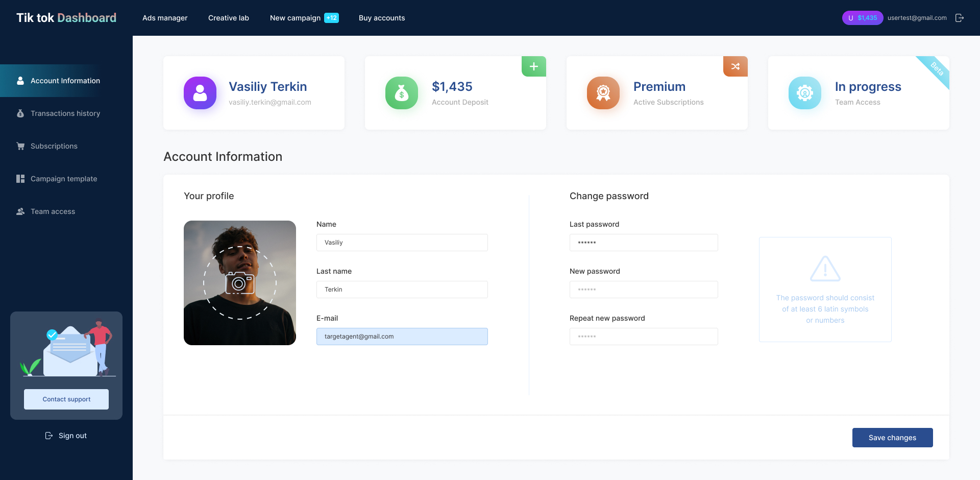Open Creative lab menu
980x480 pixels.
229,18
